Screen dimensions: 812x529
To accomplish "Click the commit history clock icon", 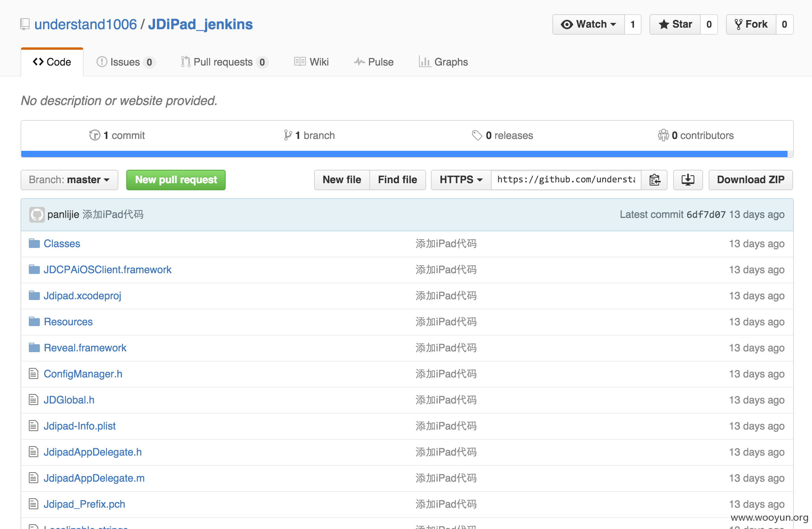I will pyautogui.click(x=95, y=135).
